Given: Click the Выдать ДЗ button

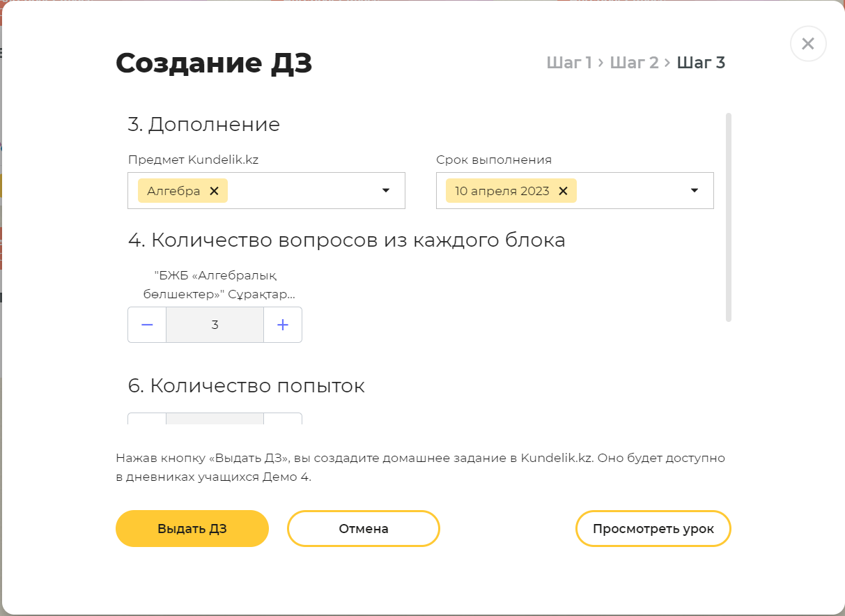Looking at the screenshot, I should click(192, 529).
